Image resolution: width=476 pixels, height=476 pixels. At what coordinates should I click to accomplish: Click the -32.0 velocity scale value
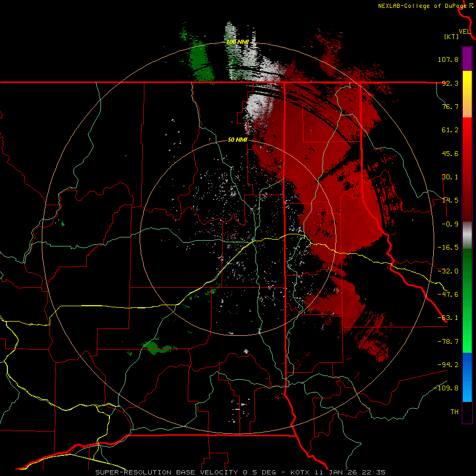point(448,271)
